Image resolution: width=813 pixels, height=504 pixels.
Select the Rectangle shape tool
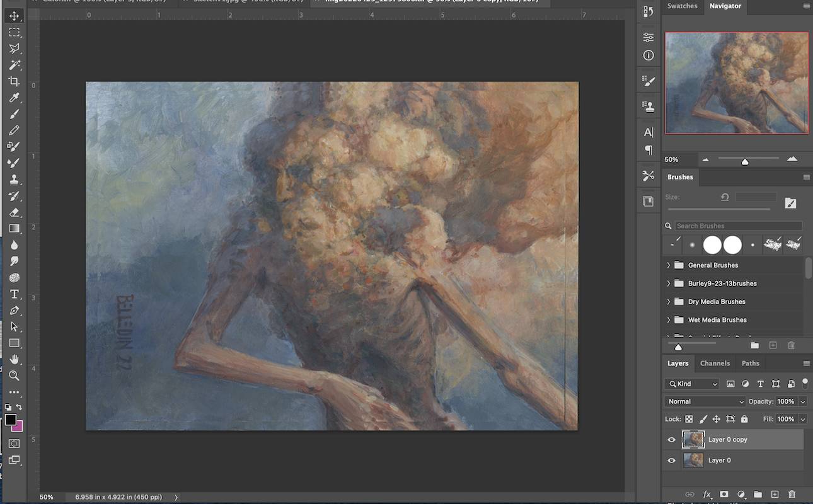point(14,343)
